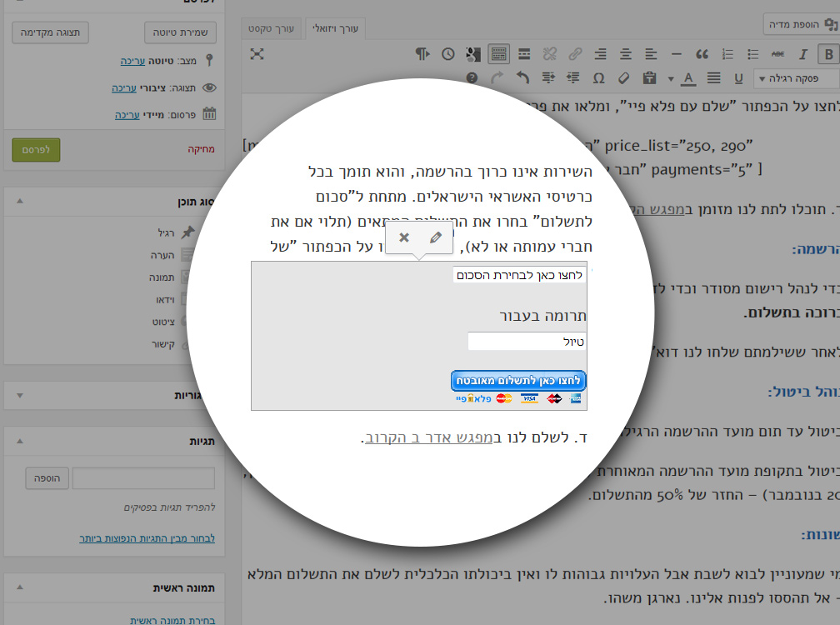Collapse the 'תמונה ראשית' featured image panel

point(20,587)
